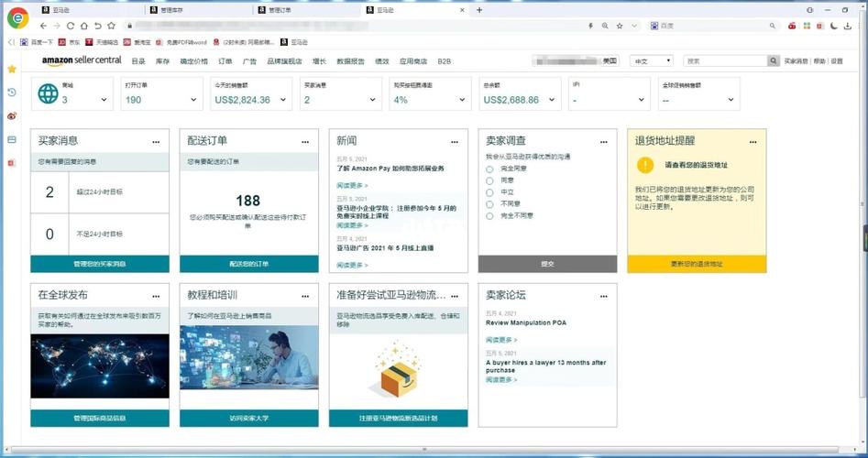Open the 设置 link in the header

coord(837,61)
